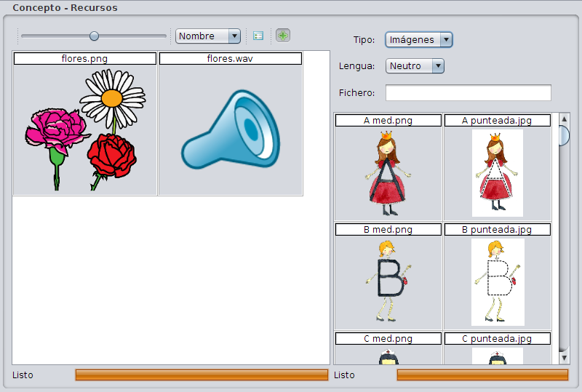The height and width of the screenshot is (392, 582).
Task: Click the A punteada.jpg filename label
Action: [498, 120]
